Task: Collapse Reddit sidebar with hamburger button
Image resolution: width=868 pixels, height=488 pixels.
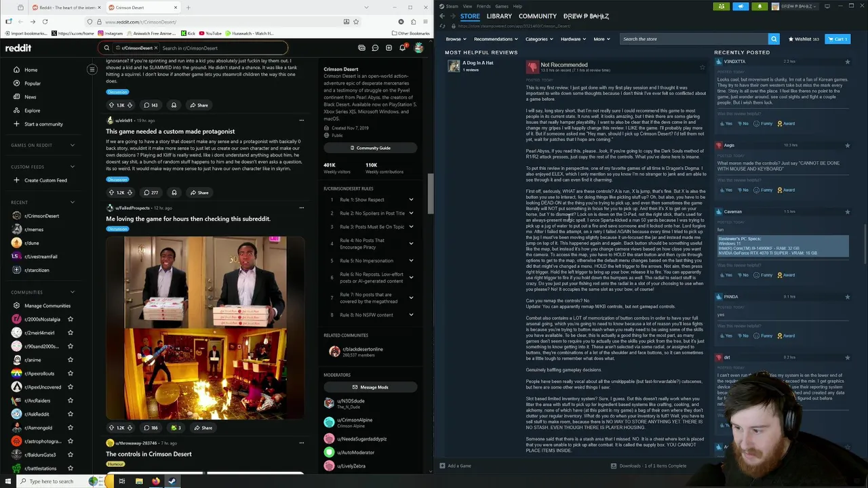Action: (92, 69)
